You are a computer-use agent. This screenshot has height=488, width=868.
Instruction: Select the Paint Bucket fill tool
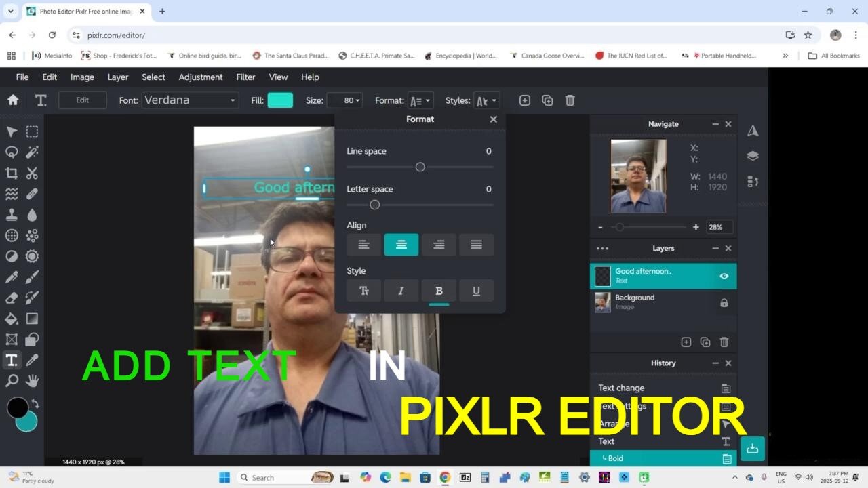click(x=12, y=319)
